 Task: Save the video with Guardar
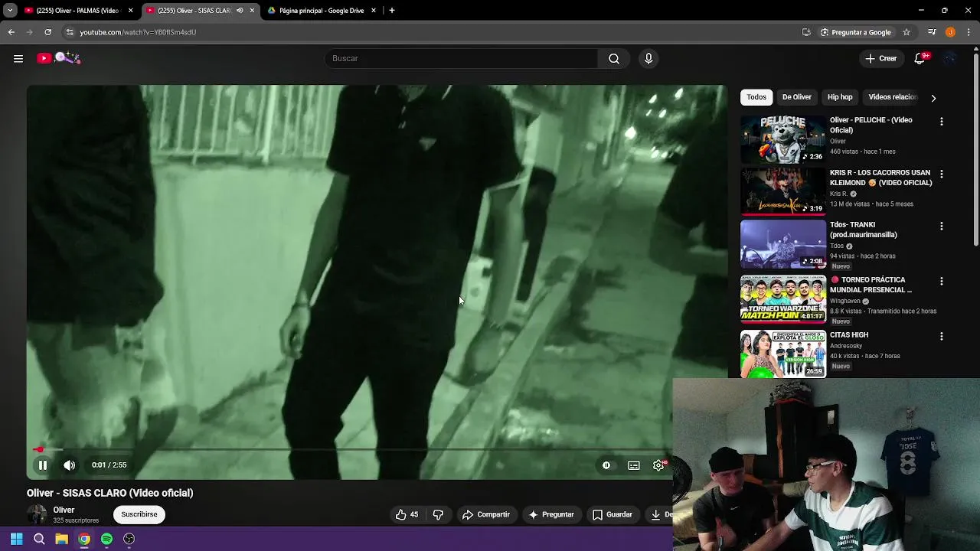pyautogui.click(x=612, y=514)
